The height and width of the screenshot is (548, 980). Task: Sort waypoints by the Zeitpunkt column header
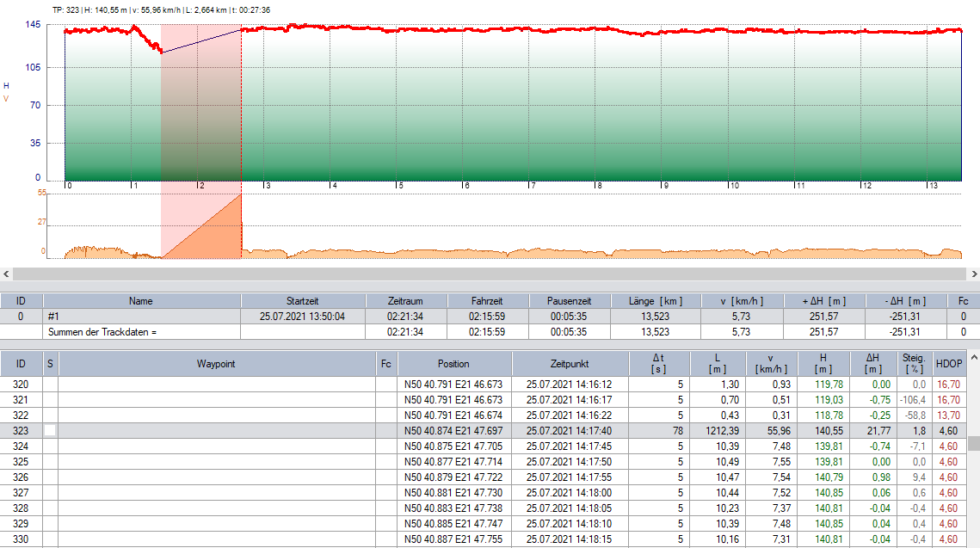572,364
